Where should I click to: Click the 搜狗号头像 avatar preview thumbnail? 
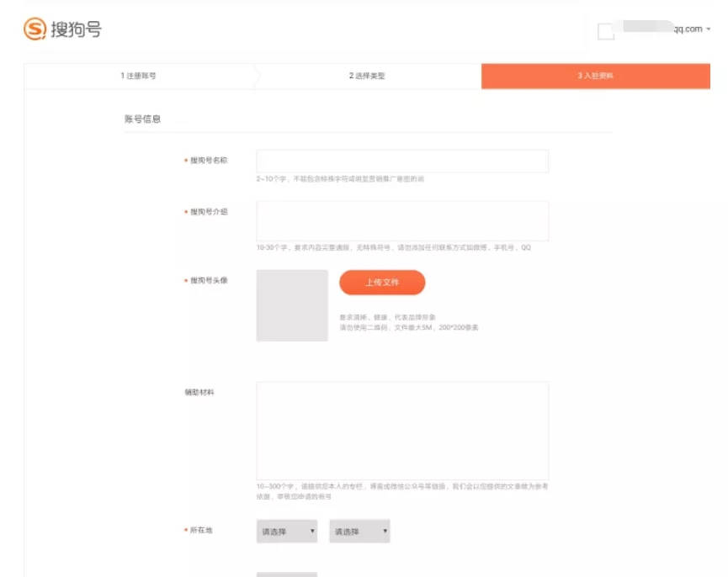[x=292, y=305]
